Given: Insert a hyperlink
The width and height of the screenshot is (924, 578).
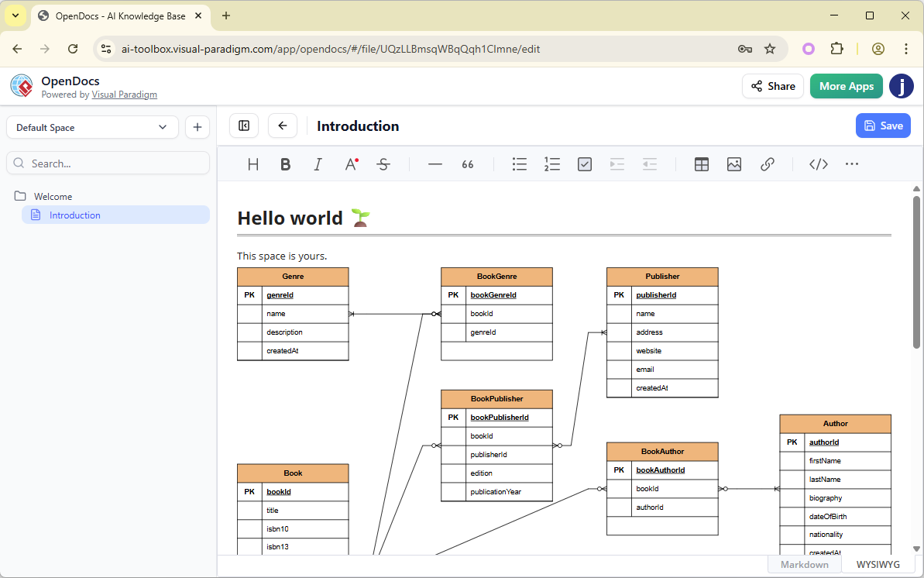Looking at the screenshot, I should pyautogui.click(x=767, y=163).
